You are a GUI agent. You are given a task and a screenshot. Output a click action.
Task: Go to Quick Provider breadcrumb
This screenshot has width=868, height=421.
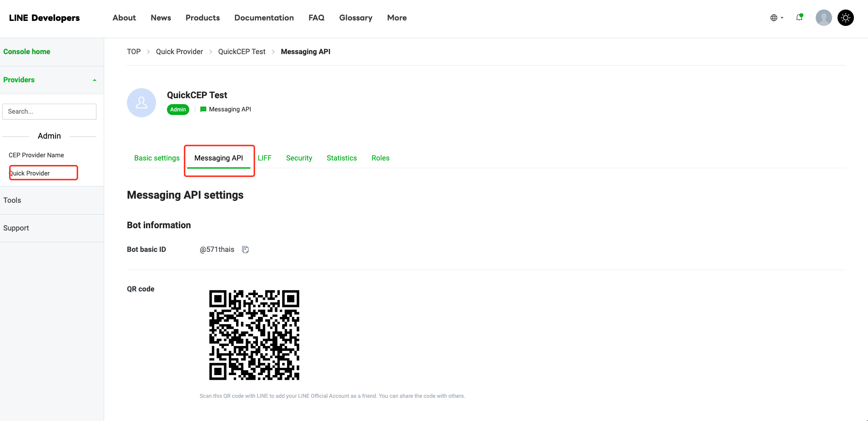click(179, 52)
